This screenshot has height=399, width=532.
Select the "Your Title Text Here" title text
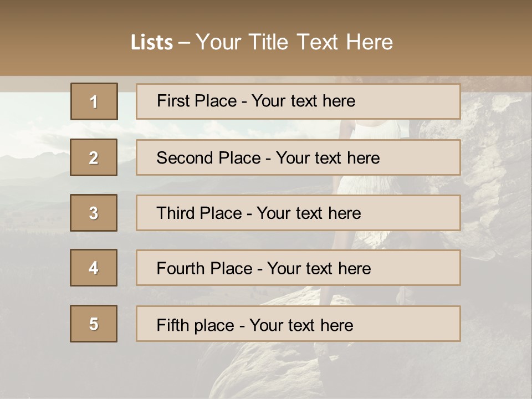click(294, 42)
